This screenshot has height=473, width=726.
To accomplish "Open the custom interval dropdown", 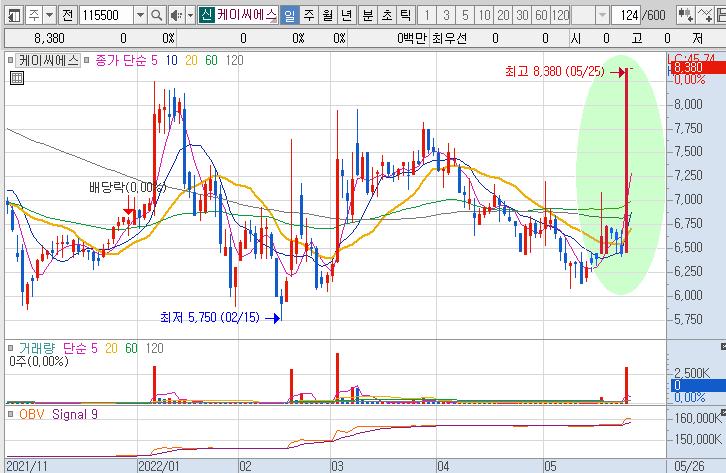I will (x=602, y=16).
